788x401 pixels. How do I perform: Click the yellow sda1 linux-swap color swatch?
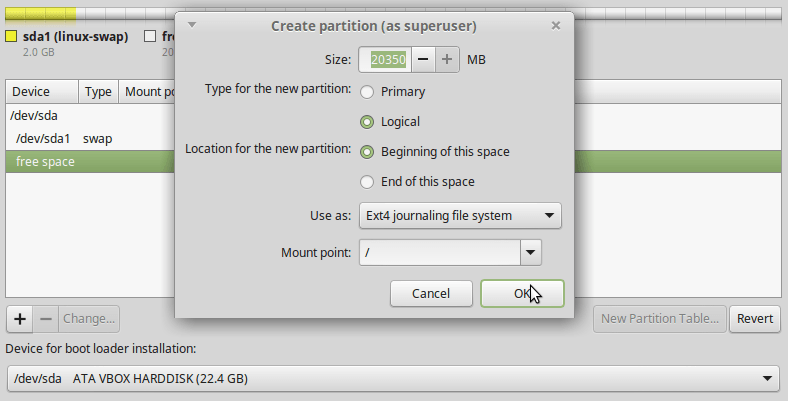[x=11, y=36]
